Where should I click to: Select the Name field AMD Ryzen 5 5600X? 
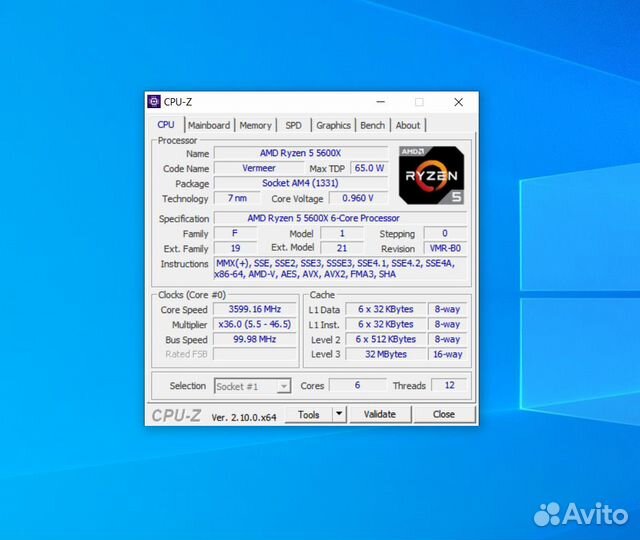[x=300, y=153]
